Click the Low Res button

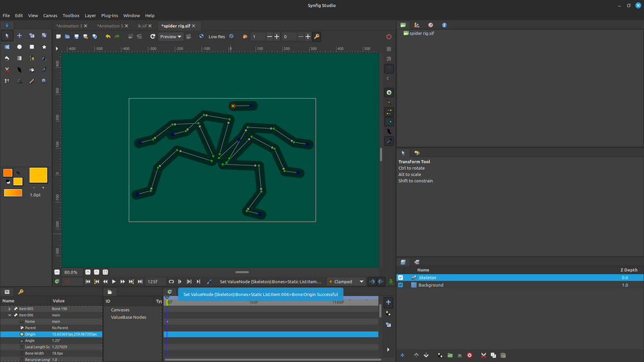[x=216, y=37]
